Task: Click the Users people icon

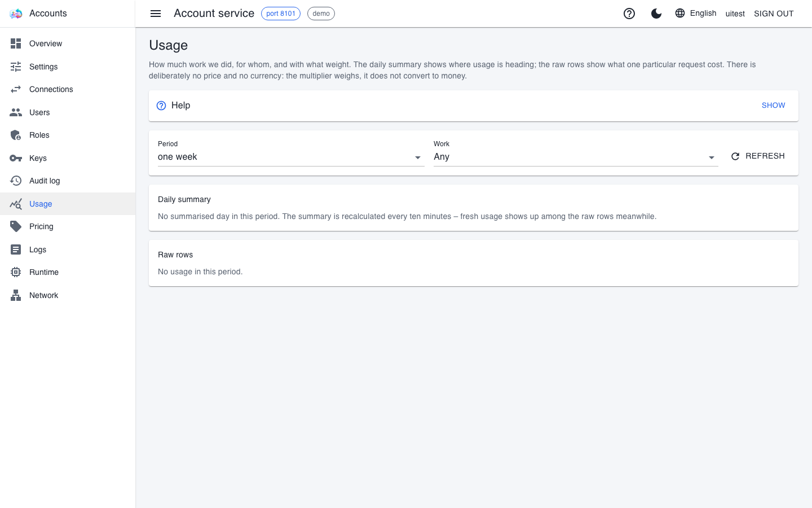Action: tap(16, 112)
